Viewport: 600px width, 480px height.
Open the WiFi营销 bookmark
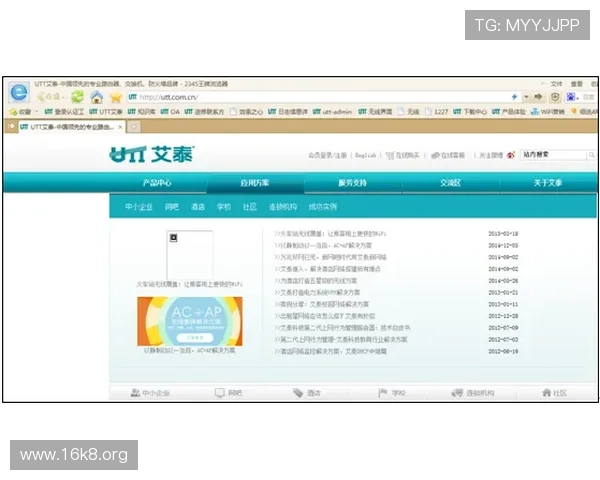point(548,112)
